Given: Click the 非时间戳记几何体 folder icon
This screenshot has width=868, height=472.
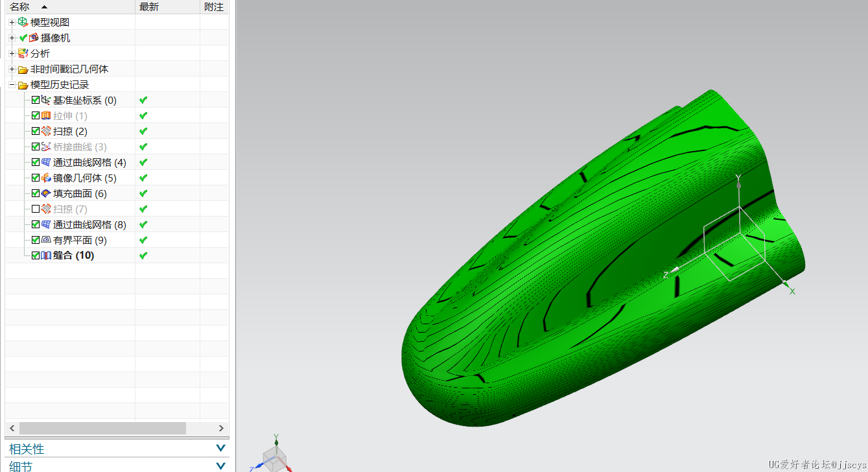Looking at the screenshot, I should tap(23, 69).
